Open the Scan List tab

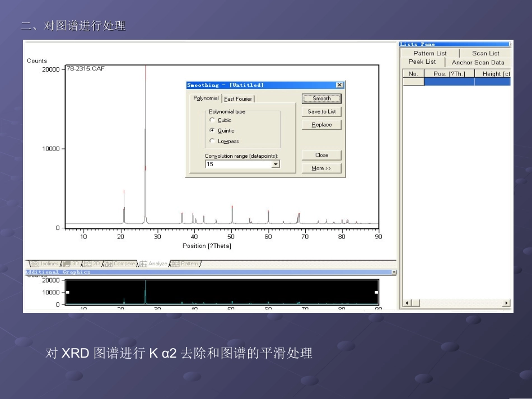[x=486, y=53]
